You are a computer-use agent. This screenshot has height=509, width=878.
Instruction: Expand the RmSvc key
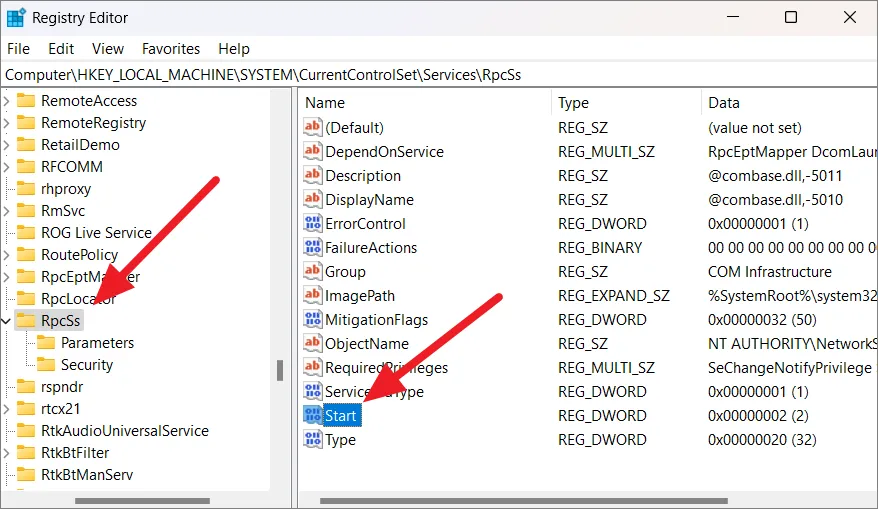[x=6, y=211]
